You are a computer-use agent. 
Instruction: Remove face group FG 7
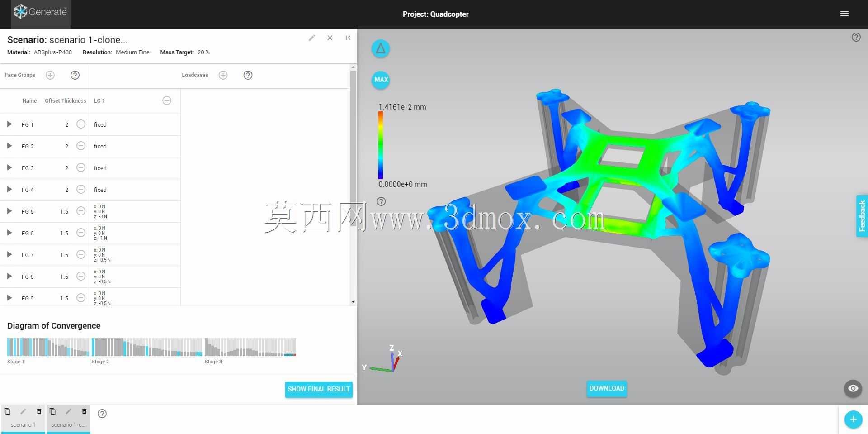pos(81,254)
